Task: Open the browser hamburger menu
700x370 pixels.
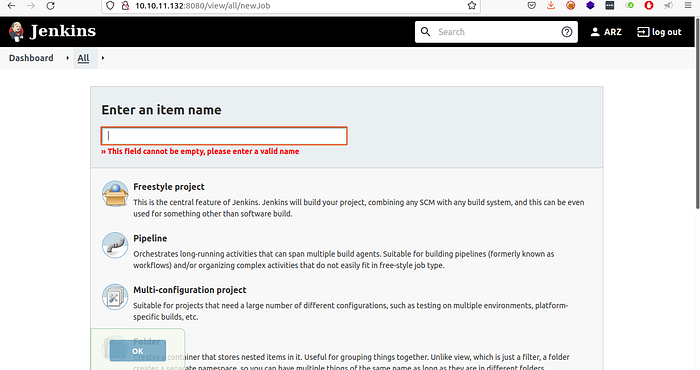Action: (x=688, y=5)
